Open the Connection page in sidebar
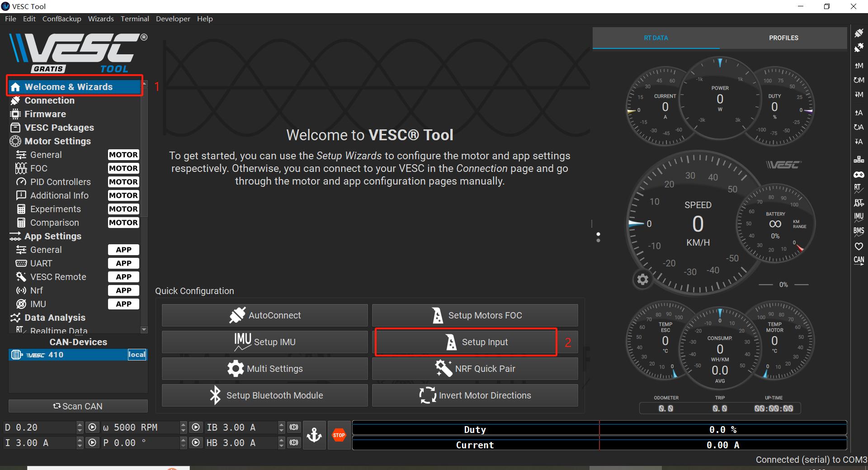The image size is (868, 470). point(75,100)
